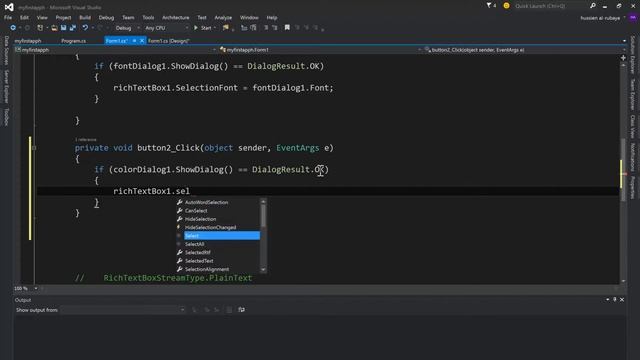This screenshot has width=640, height=360.
Task: Click the Quick Launch magnifier icon
Action: click(x=593, y=6)
